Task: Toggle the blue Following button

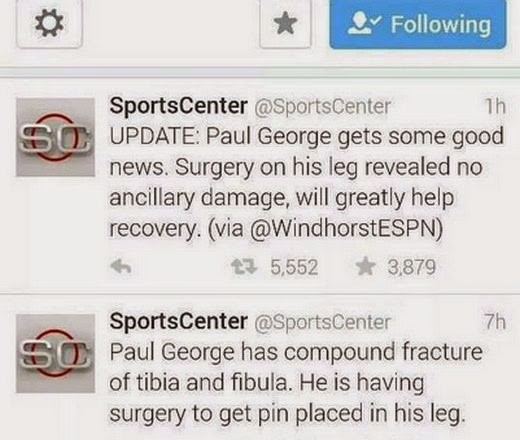Action: [418, 24]
